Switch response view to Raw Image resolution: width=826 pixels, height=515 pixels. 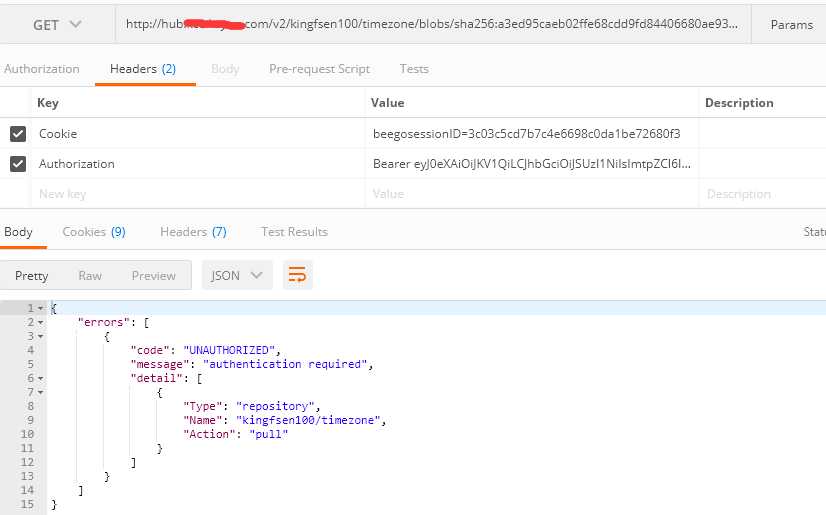(x=90, y=276)
